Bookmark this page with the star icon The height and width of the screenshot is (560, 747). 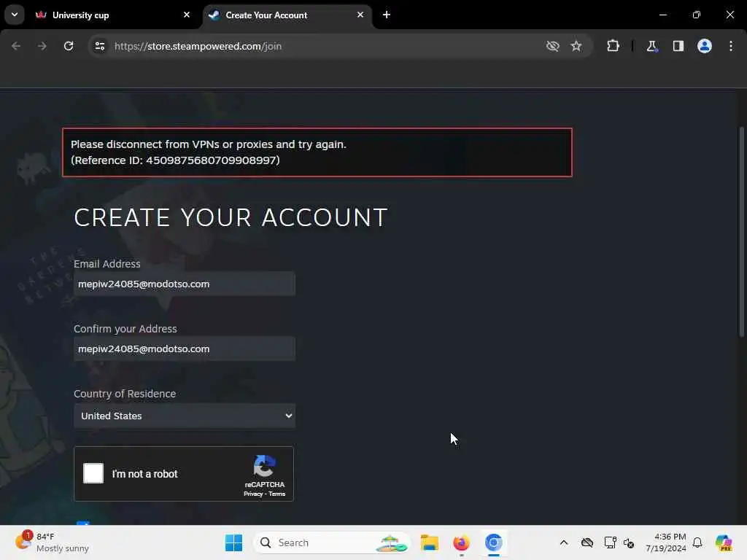[576, 46]
